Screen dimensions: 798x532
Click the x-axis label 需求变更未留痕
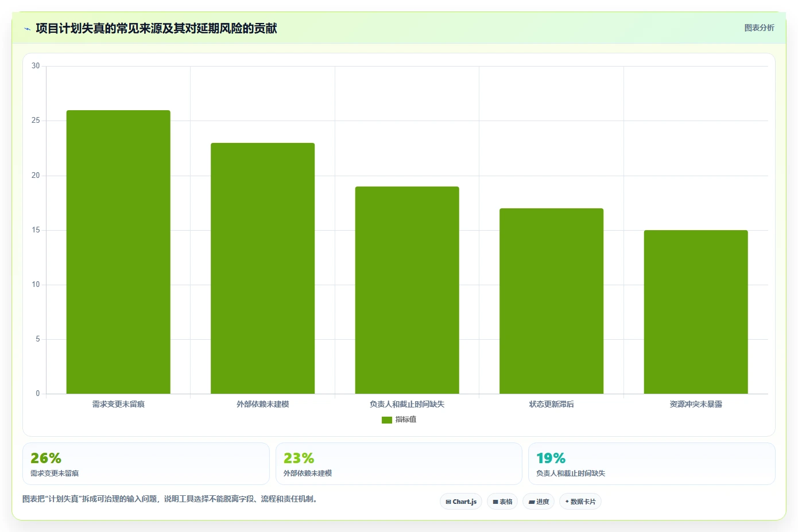coord(118,404)
